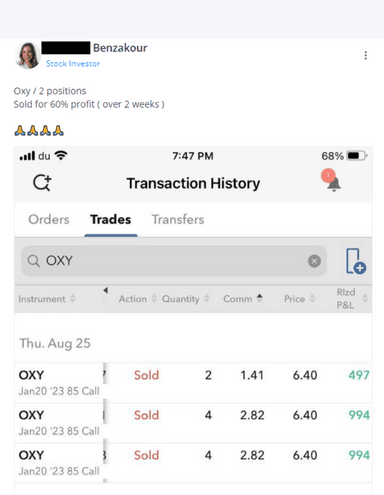The height and width of the screenshot is (495, 384).
Task: Toggle sort on Rlzd P&L column
Action: click(x=352, y=299)
